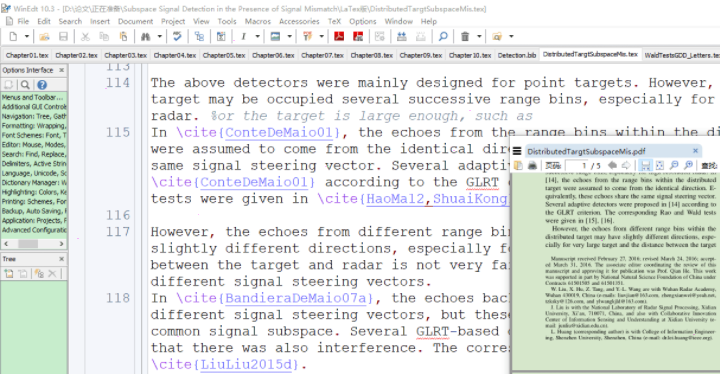Open the Project menu
Screen dimensions: 720x374
[x=173, y=21]
